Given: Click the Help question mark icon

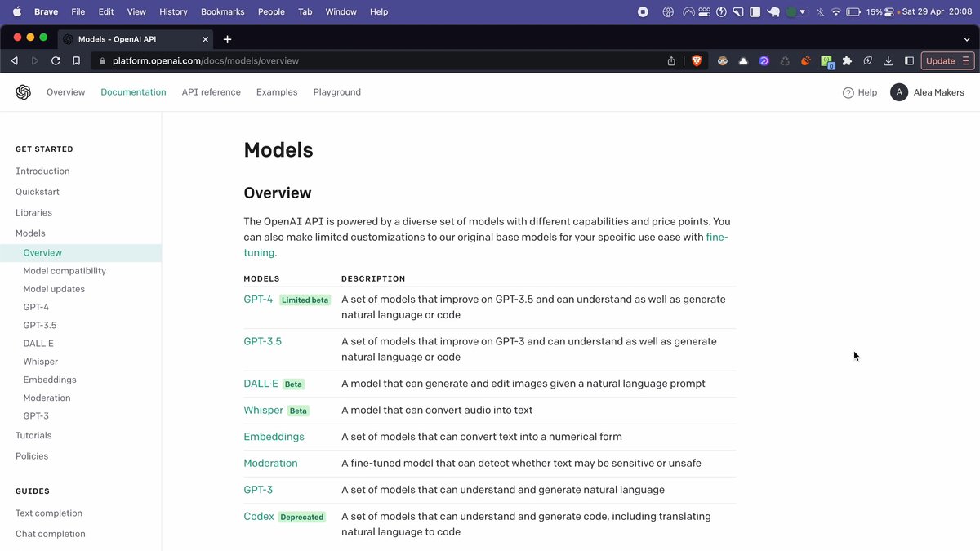Looking at the screenshot, I should tap(848, 92).
